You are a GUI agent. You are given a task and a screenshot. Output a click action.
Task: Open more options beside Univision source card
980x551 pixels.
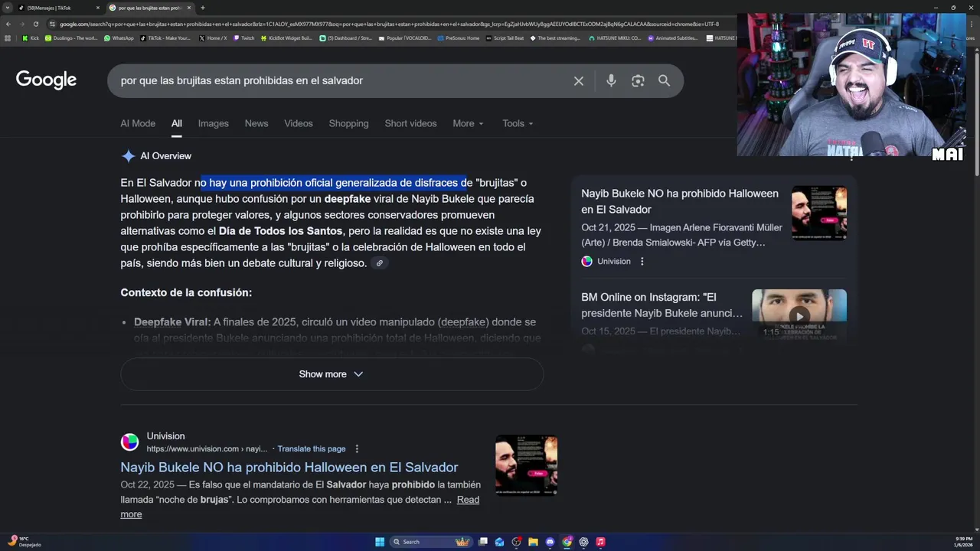[x=642, y=262]
